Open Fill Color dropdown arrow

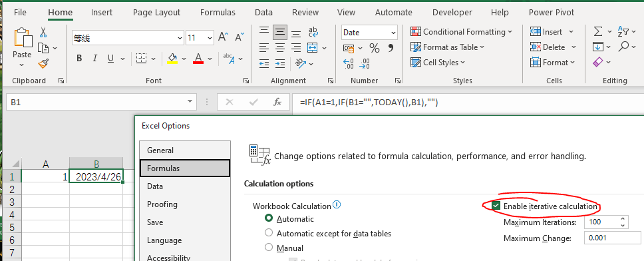coord(184,59)
